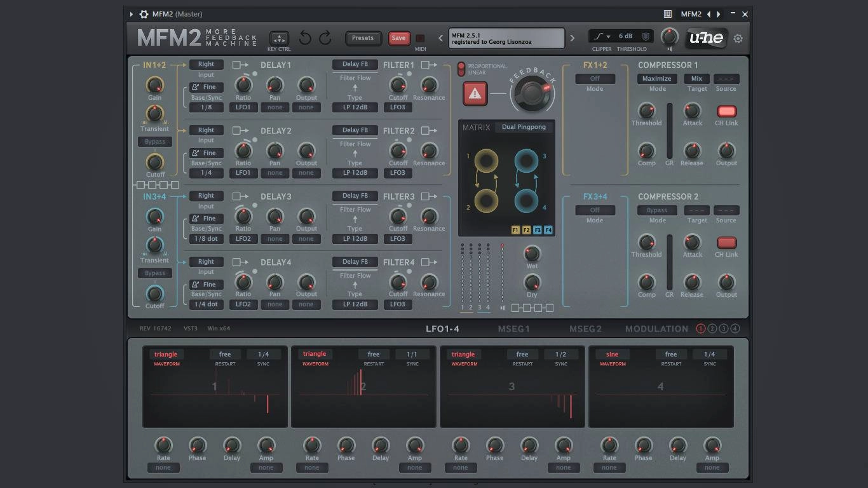Switch to the Modulation tab

pyautogui.click(x=656, y=329)
